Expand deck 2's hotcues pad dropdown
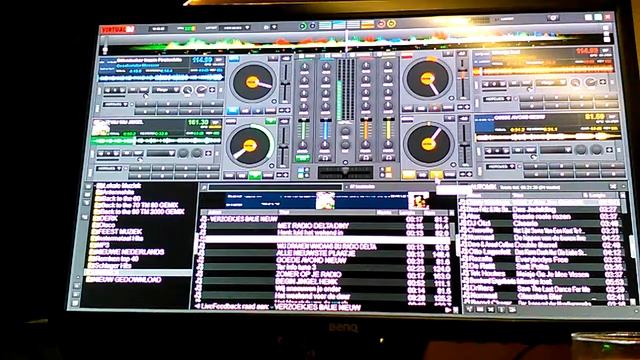This screenshot has height=360, width=640. point(497,99)
